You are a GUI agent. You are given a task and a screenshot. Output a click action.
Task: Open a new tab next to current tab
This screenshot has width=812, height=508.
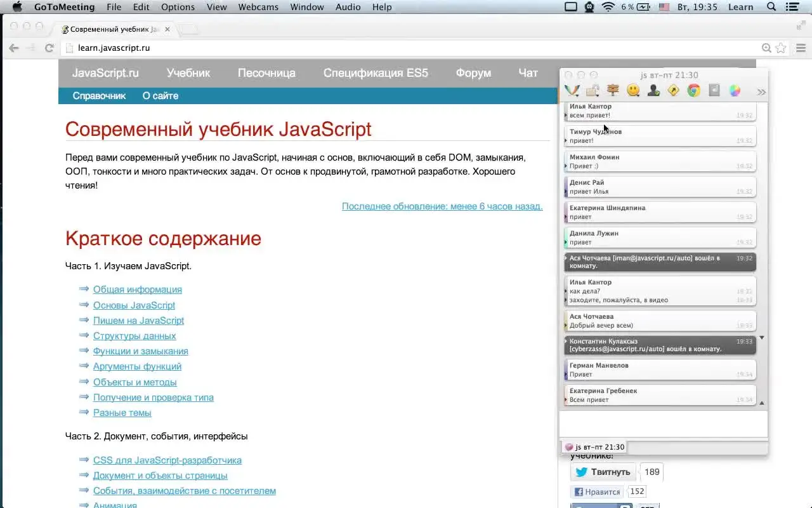coord(188,29)
